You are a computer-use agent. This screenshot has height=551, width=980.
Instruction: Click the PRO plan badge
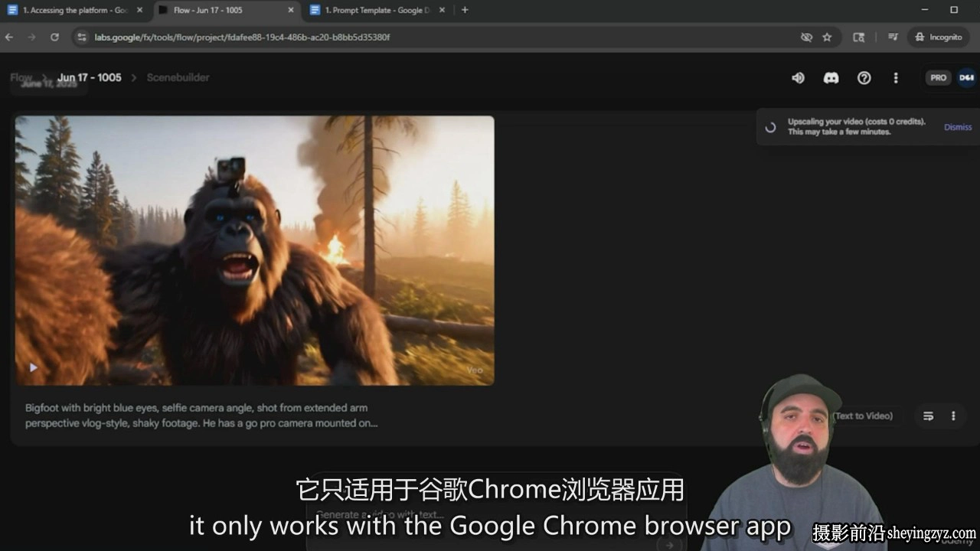pyautogui.click(x=939, y=78)
